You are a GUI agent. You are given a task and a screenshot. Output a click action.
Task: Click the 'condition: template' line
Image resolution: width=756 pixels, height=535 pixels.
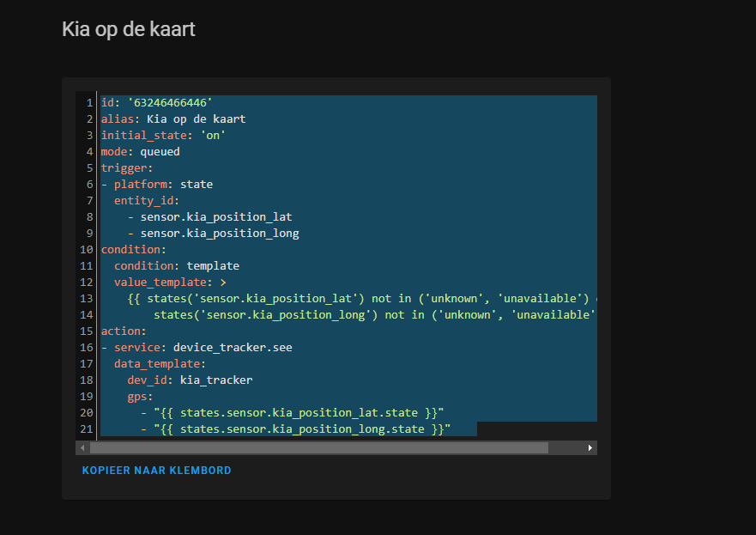pos(176,266)
